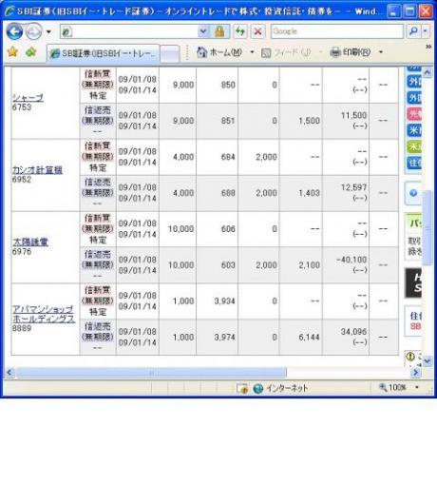Click the green 未 sidebar button
This screenshot has width=437, height=504.
click(414, 146)
